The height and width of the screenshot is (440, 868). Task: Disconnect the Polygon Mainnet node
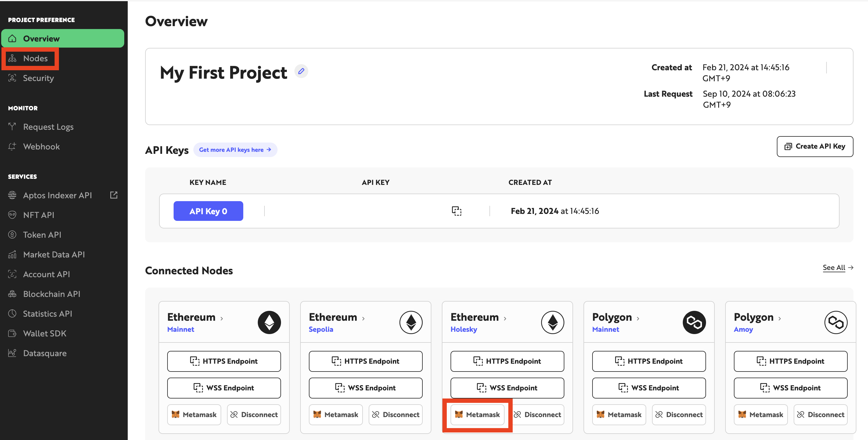(679, 414)
